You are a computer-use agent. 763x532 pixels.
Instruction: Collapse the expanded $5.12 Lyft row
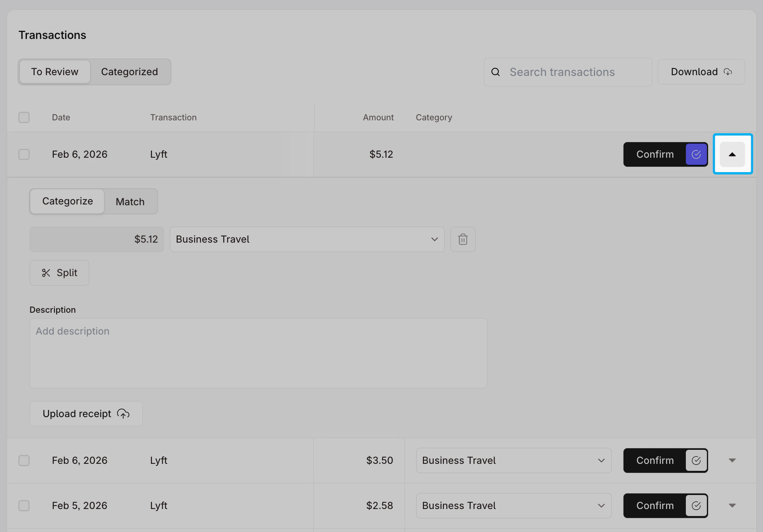[733, 155]
